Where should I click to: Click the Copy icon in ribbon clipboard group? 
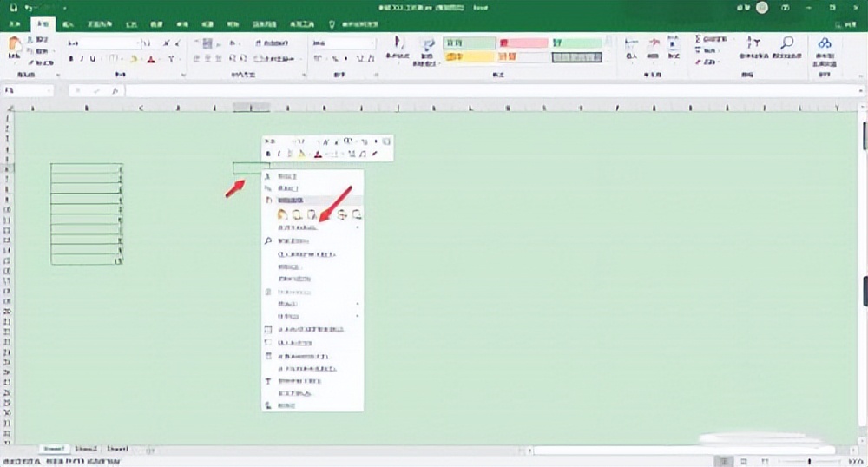(x=30, y=51)
